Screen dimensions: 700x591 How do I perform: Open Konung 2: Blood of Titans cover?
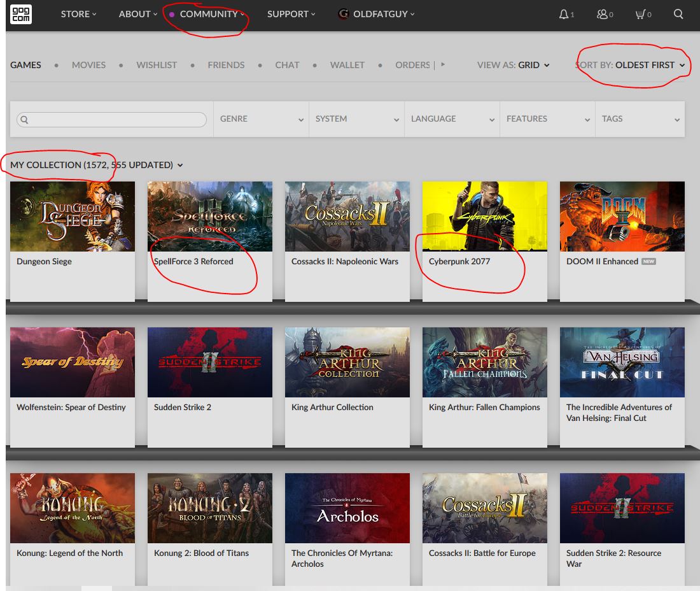[210, 508]
